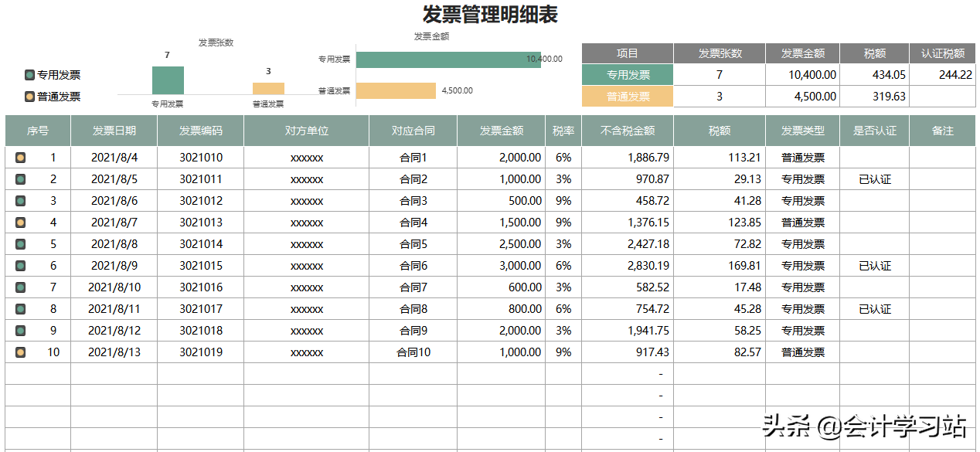Select the orange marker icon in row 4
Image resolution: width=980 pixels, height=452 pixels.
tap(20, 223)
